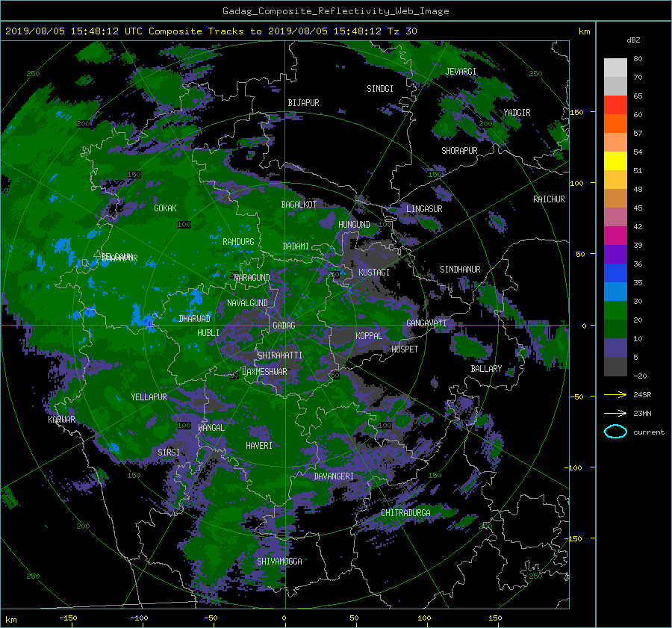Click the CHITRADURGA city label
The image size is (672, 628).
pos(405,513)
